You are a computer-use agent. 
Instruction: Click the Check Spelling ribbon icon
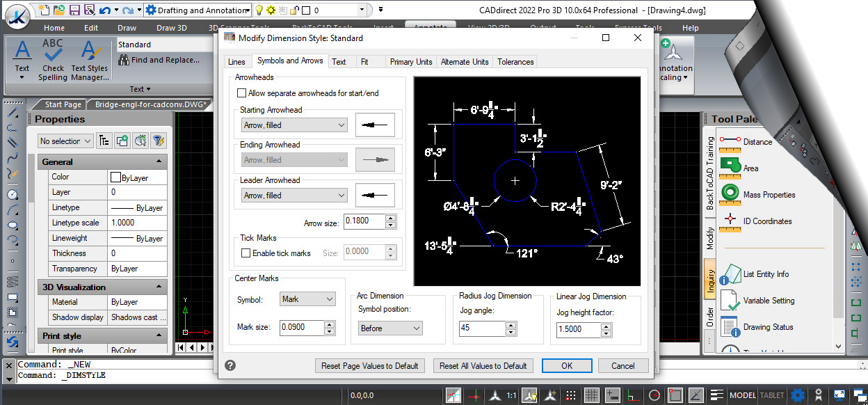click(x=53, y=59)
